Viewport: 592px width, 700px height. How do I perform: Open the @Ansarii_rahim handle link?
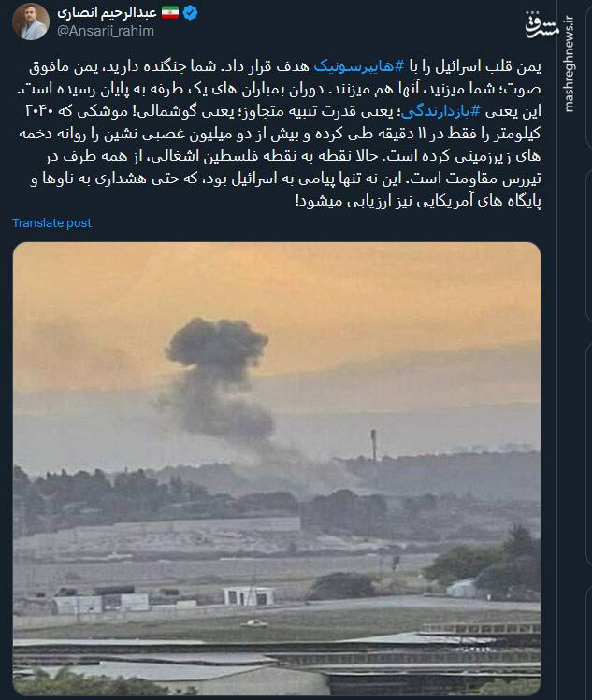click(106, 31)
